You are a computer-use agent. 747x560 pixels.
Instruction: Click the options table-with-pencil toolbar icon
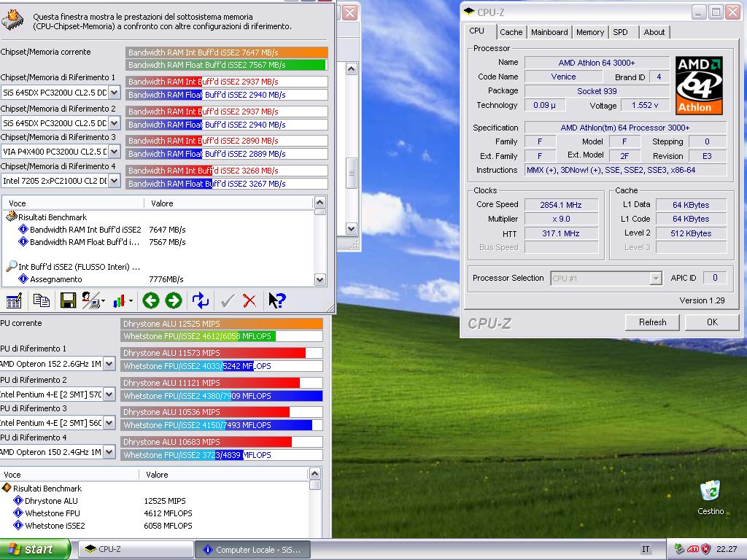click(14, 300)
